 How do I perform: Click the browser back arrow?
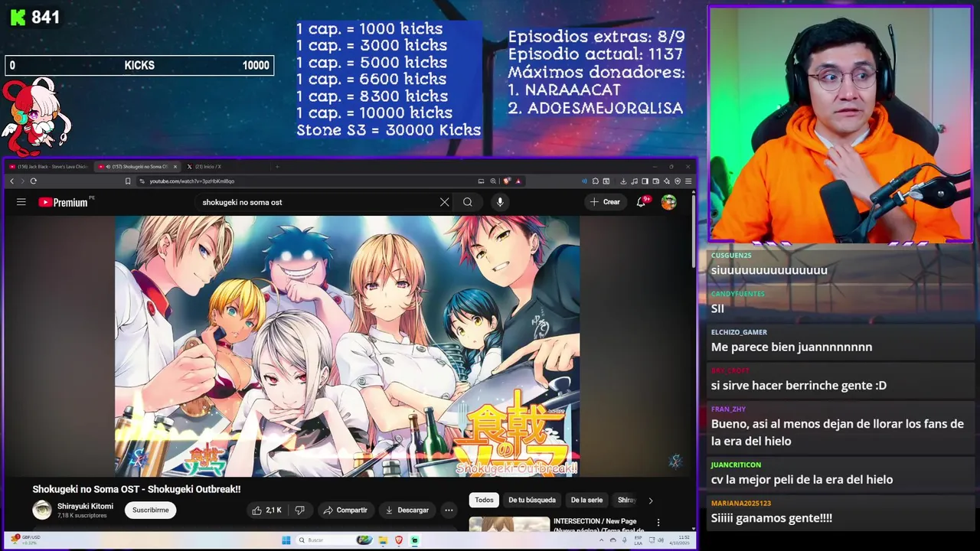coord(11,181)
